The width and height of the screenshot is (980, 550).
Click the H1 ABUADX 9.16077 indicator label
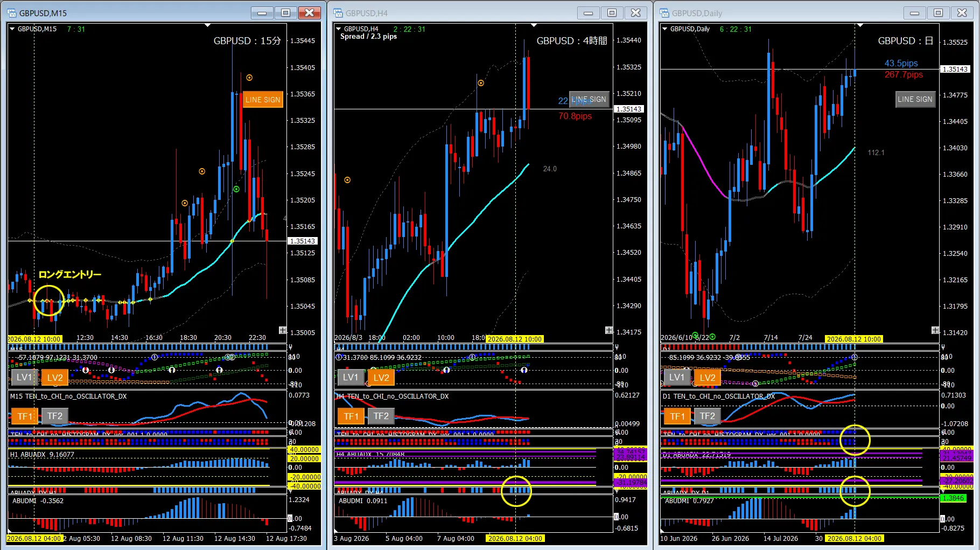[x=42, y=455]
